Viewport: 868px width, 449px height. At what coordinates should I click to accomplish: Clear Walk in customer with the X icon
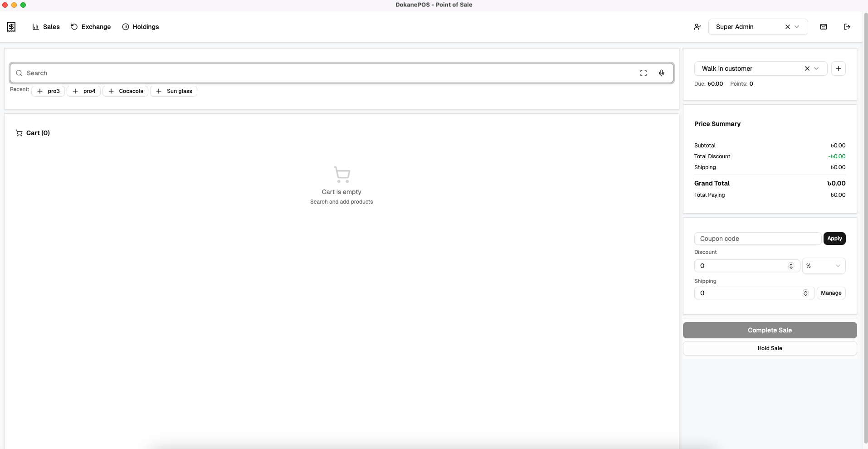807,68
